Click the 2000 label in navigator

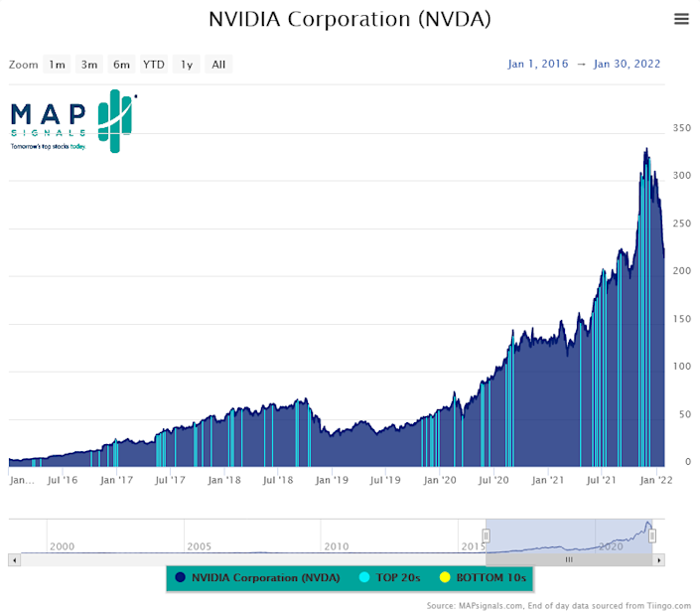pyautogui.click(x=62, y=546)
